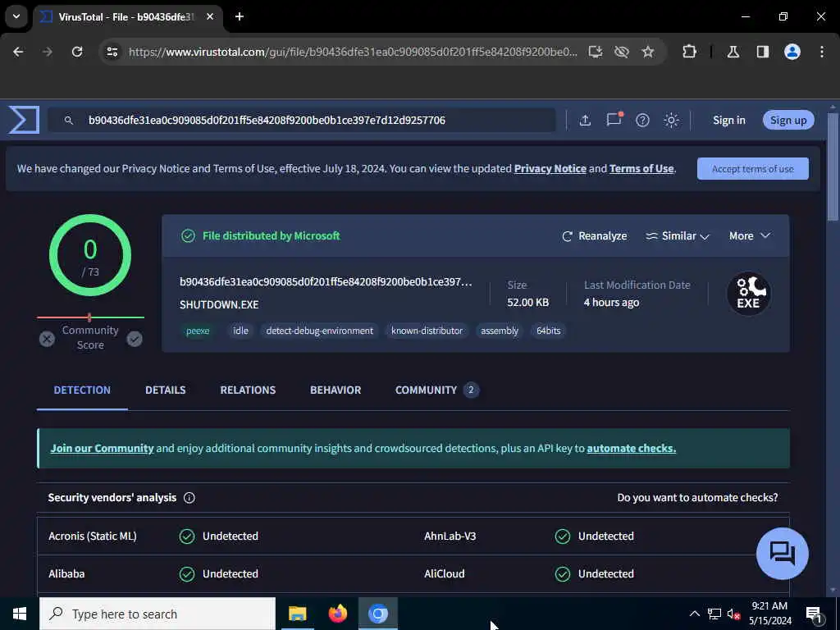Screen dimensions: 840x630
Task: Click the Reanalyze button
Action: point(594,235)
